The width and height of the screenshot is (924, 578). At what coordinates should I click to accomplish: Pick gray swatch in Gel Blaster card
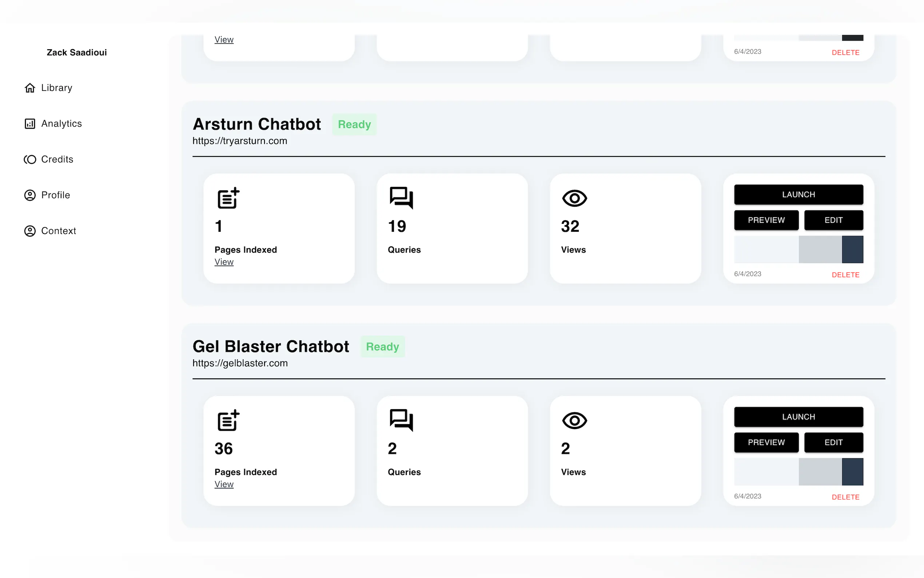(820, 472)
